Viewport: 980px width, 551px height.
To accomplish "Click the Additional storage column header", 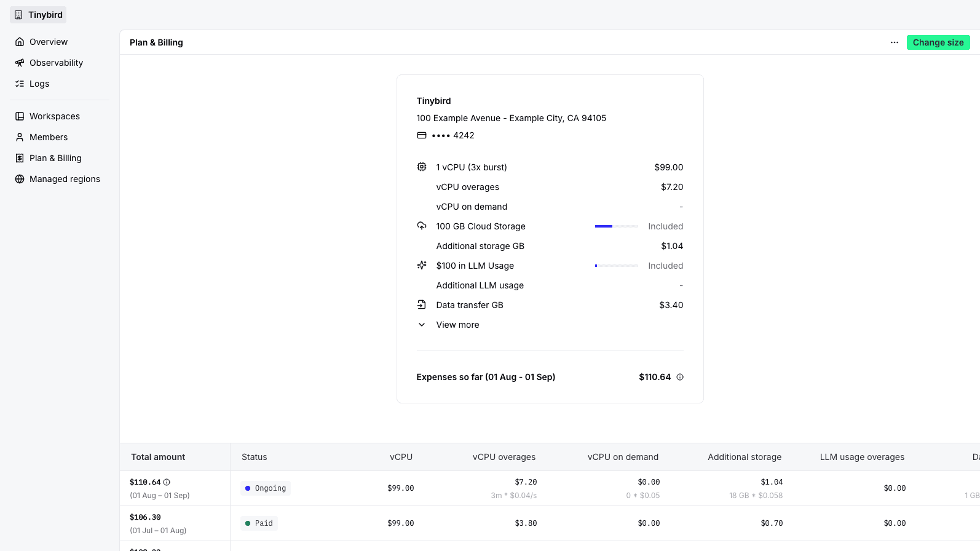I will (745, 457).
